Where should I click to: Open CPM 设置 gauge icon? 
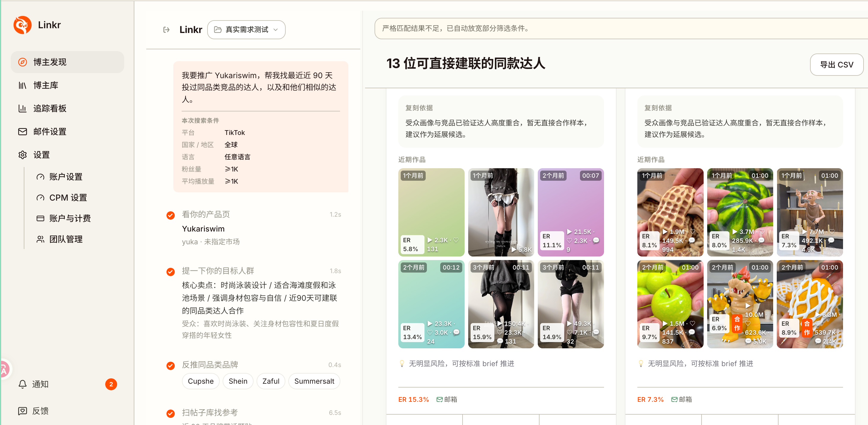40,198
